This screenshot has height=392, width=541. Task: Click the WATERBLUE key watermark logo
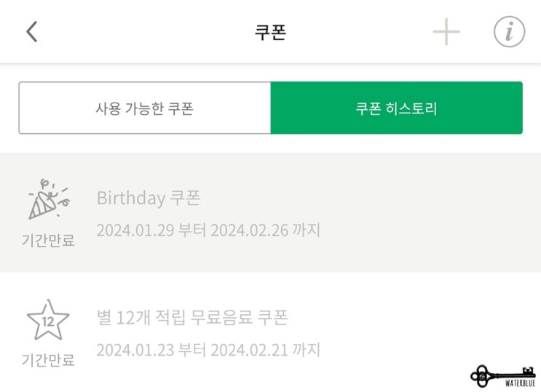503,376
